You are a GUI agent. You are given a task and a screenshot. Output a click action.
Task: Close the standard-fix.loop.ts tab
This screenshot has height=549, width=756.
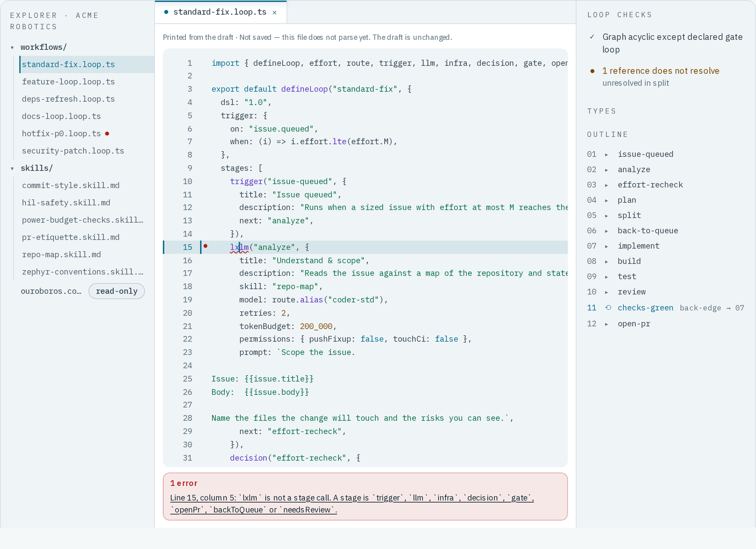click(x=275, y=13)
